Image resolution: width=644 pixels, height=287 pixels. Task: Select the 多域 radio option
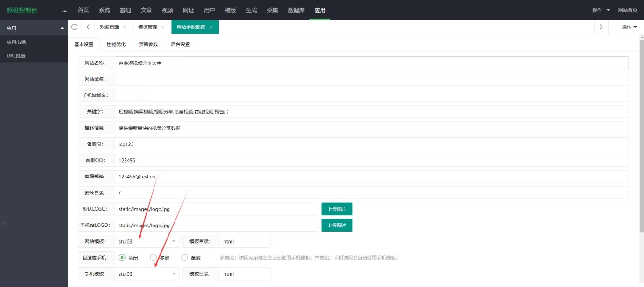coord(153,258)
